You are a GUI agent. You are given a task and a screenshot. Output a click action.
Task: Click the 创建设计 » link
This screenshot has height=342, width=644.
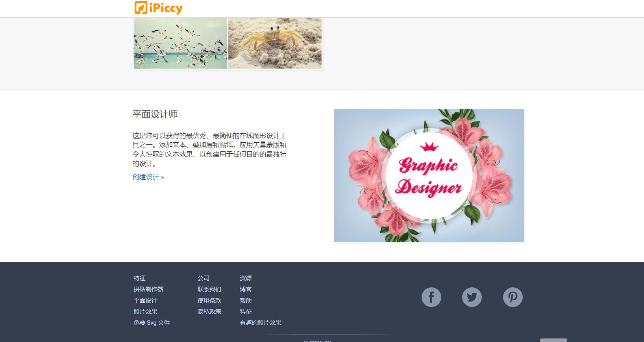(148, 177)
